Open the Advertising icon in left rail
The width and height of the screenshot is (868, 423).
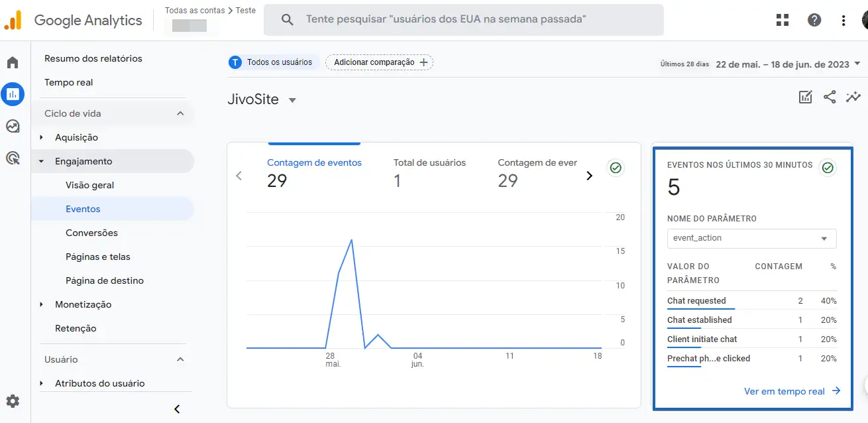coord(13,158)
